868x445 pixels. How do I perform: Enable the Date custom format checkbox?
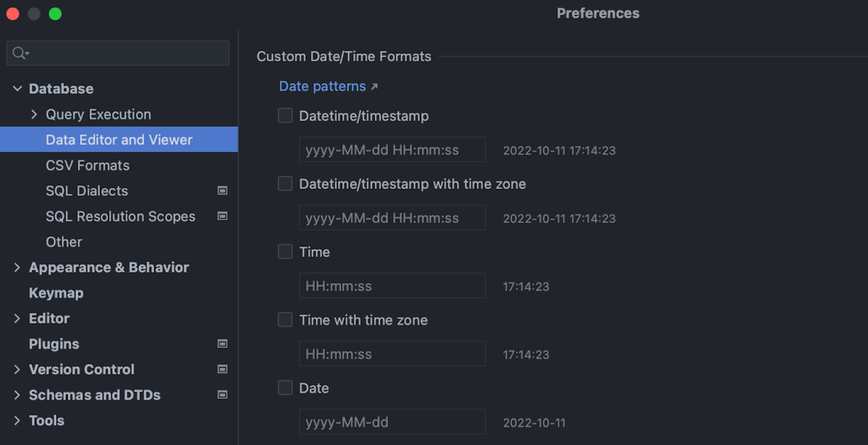[285, 388]
